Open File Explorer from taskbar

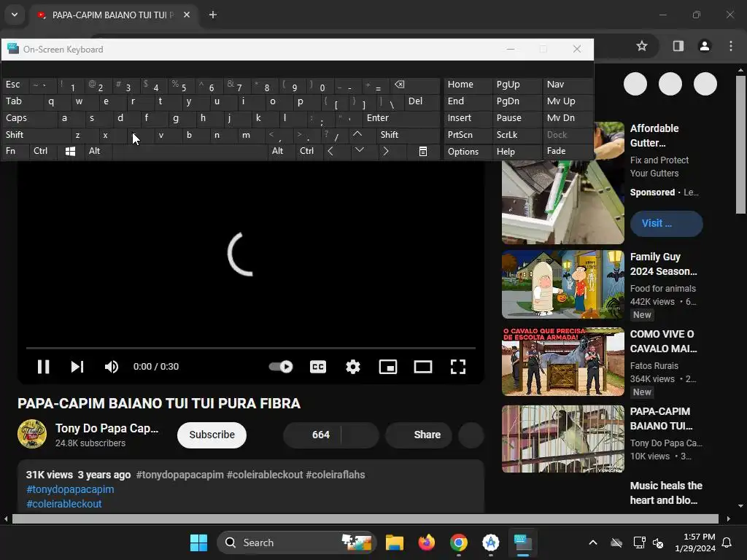(395, 542)
